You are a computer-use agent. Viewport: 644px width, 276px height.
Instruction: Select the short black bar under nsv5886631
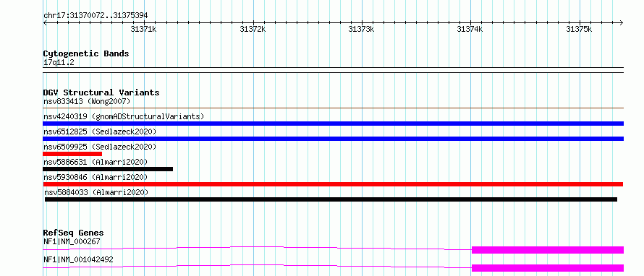(108, 169)
